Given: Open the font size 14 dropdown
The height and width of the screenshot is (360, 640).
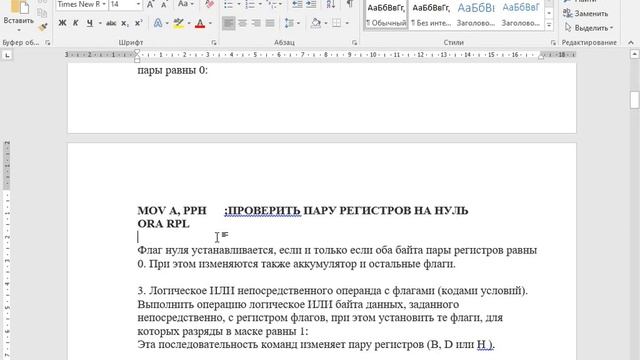Looking at the screenshot, I should pos(138,4).
